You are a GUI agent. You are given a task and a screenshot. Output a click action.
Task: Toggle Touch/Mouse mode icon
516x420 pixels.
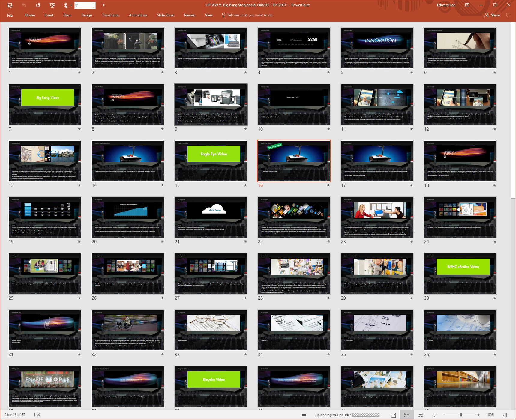click(66, 5)
